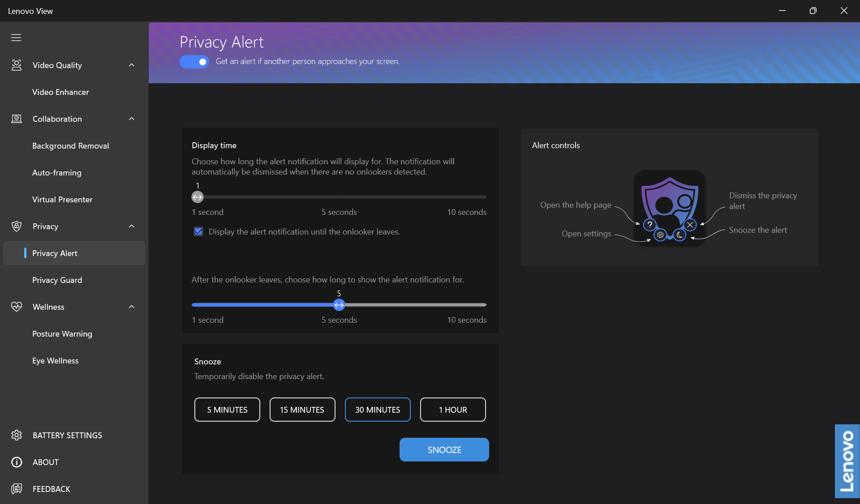
Task: Restore down the Lenovo View window
Action: pyautogui.click(x=813, y=11)
